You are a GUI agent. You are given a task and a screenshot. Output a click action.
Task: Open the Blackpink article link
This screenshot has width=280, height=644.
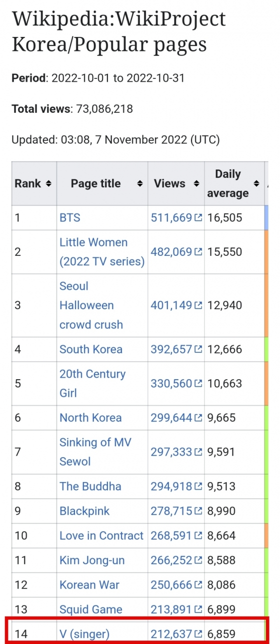point(84,511)
